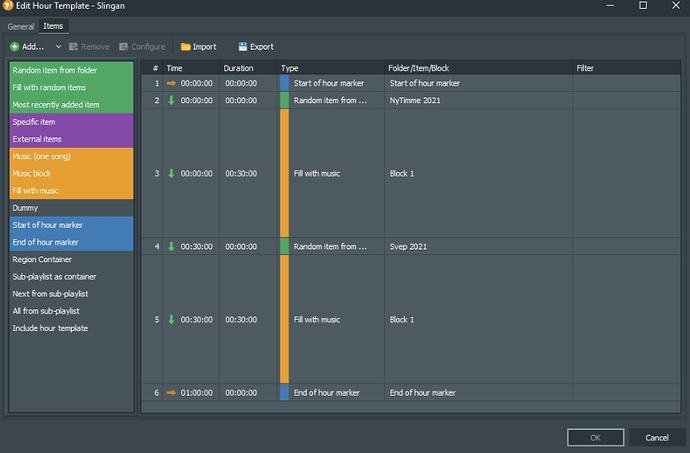The height and width of the screenshot is (453, 690).
Task: Click the green down arrow in row 3
Action: (171, 173)
